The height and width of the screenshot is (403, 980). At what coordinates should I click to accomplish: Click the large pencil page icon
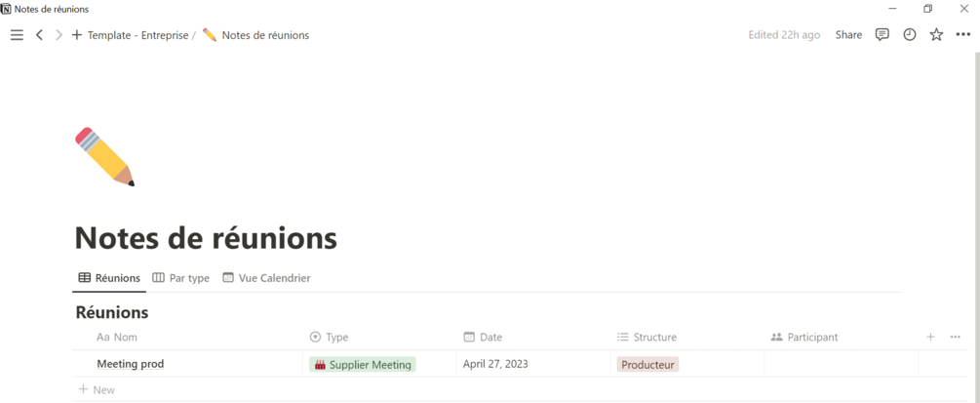[x=104, y=156]
